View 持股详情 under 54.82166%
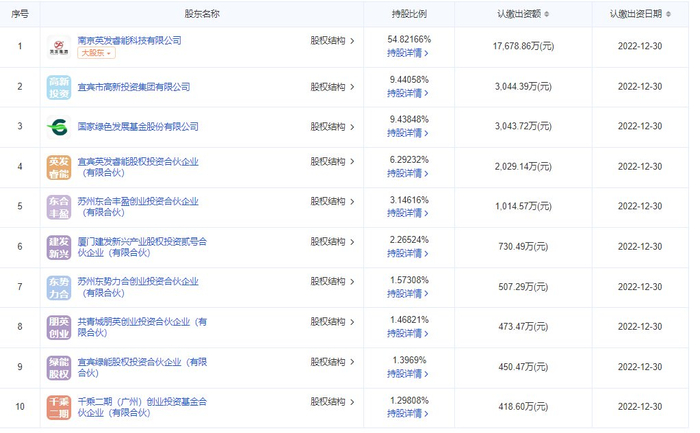Image resolution: width=700 pixels, height=433 pixels. pyautogui.click(x=408, y=53)
